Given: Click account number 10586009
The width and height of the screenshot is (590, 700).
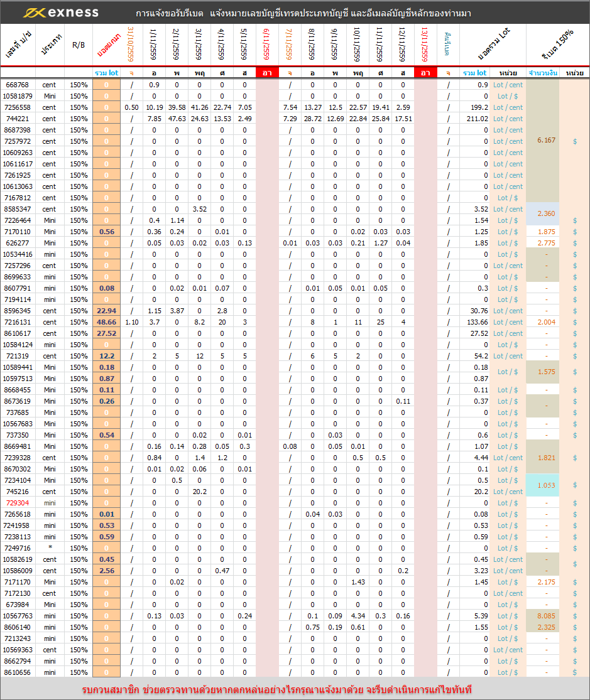Looking at the screenshot, I should coord(18,571).
